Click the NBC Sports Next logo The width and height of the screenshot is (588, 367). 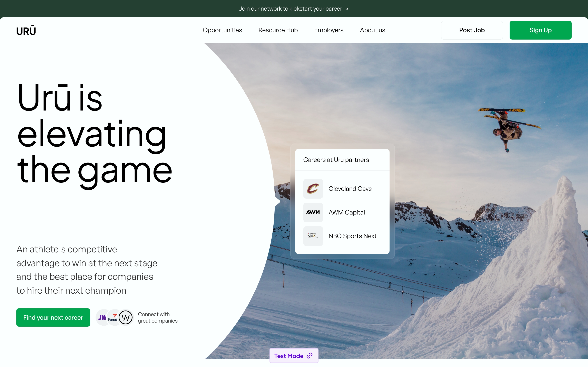coord(313,236)
